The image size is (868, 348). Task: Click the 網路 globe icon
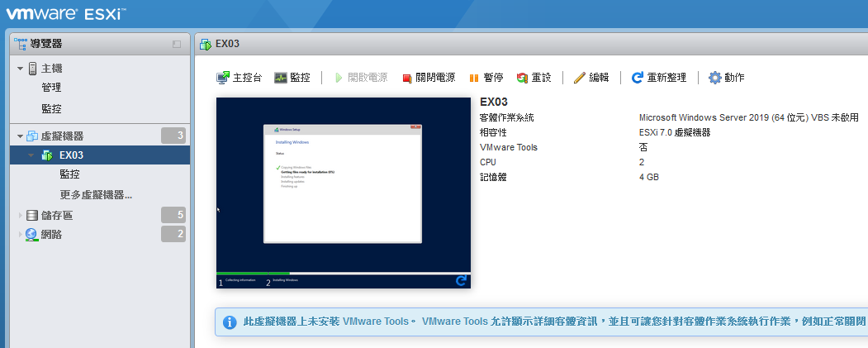coord(31,235)
